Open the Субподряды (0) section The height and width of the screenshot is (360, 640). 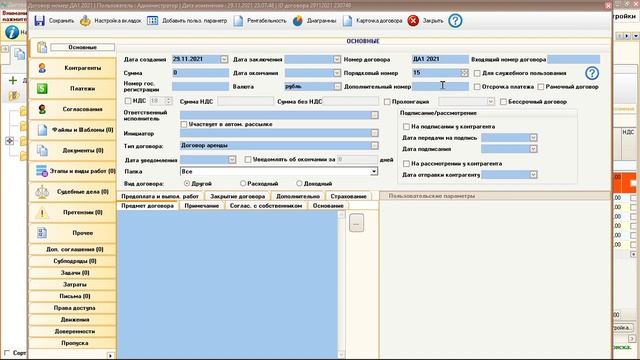click(x=75, y=261)
